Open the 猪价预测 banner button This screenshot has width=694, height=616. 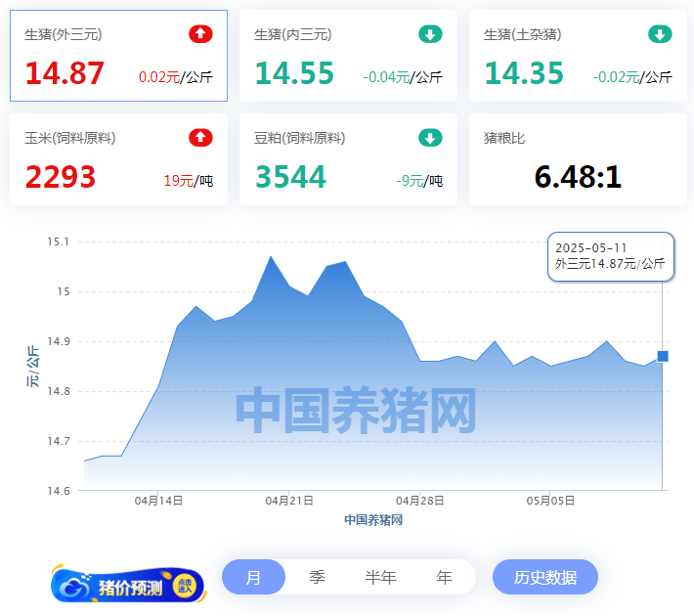pos(129,587)
